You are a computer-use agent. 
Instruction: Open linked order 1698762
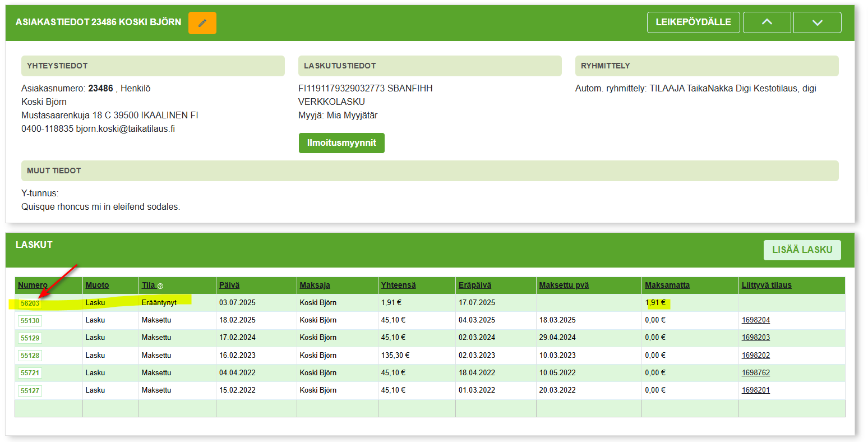(755, 372)
